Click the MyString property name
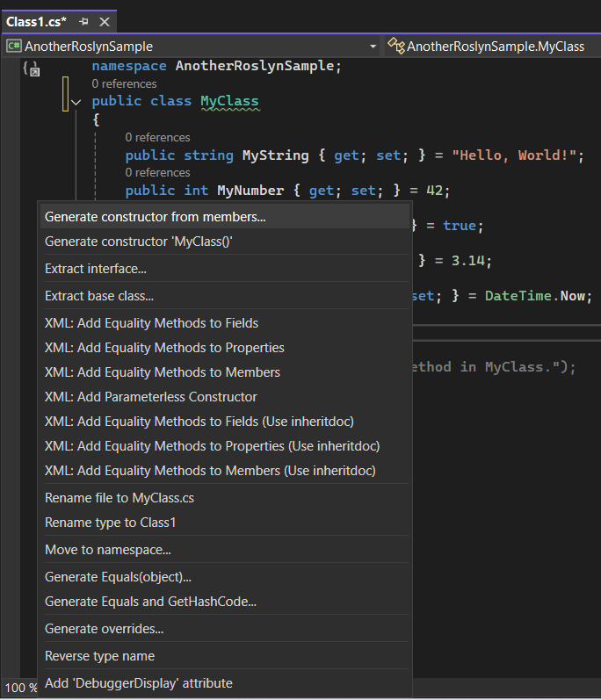601x700 pixels. 276,155
